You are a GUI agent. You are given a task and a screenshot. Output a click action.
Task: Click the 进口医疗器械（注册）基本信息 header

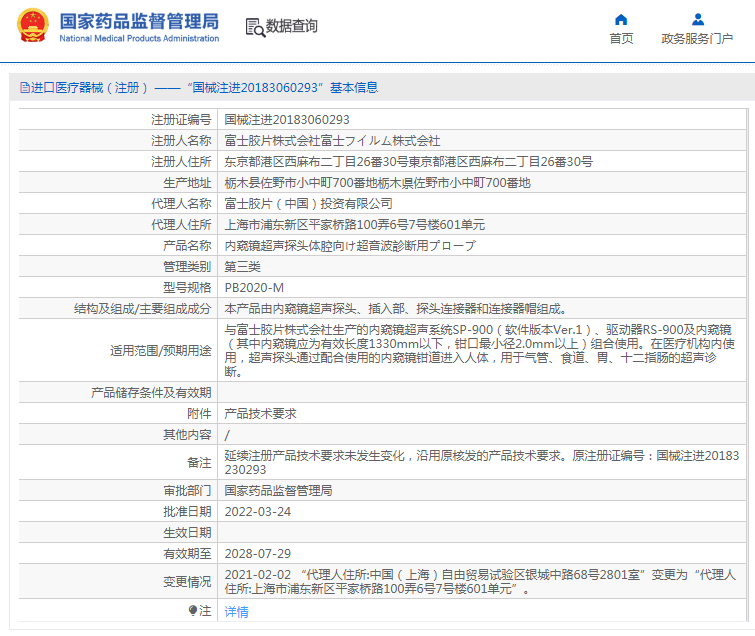click(x=199, y=88)
